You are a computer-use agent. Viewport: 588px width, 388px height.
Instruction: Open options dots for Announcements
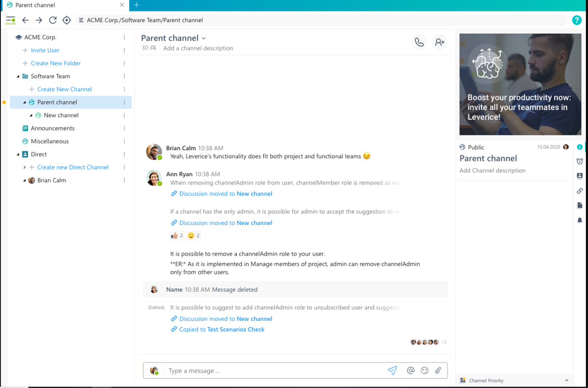124,128
